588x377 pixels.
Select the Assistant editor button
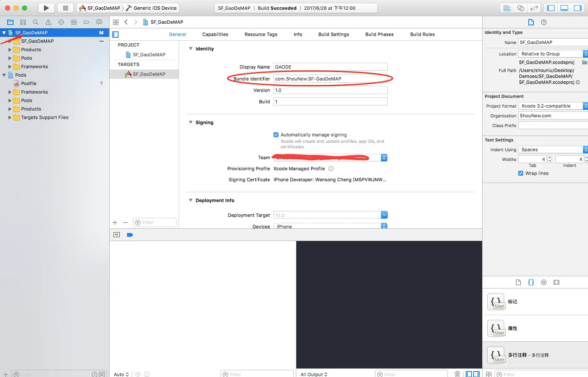click(x=521, y=8)
